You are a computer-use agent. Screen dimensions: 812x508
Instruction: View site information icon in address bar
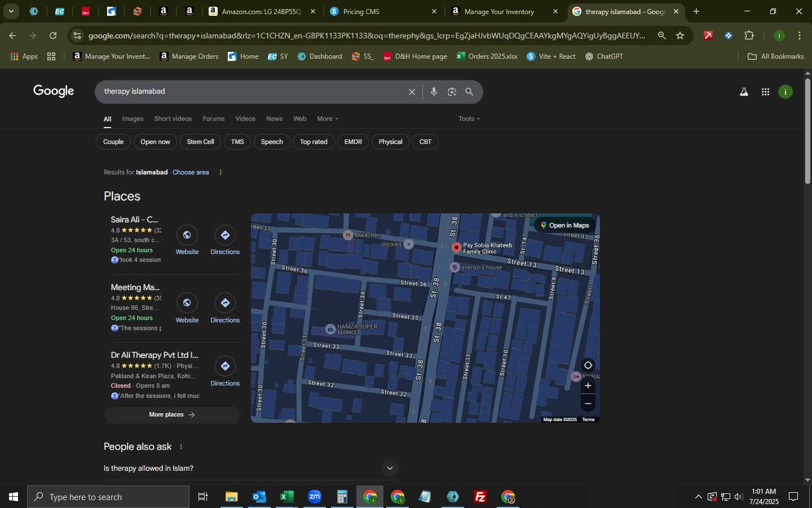pos(77,36)
